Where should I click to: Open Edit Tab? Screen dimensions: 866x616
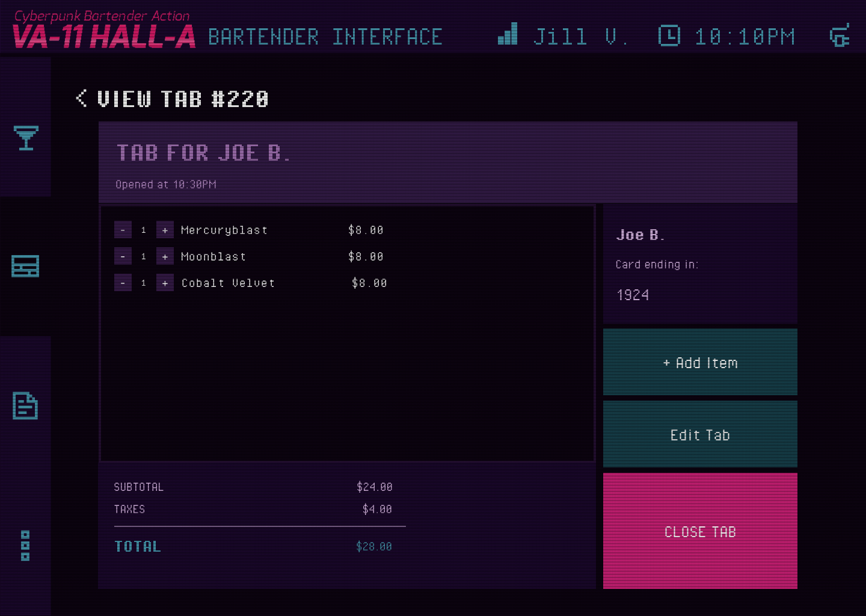[x=700, y=434]
